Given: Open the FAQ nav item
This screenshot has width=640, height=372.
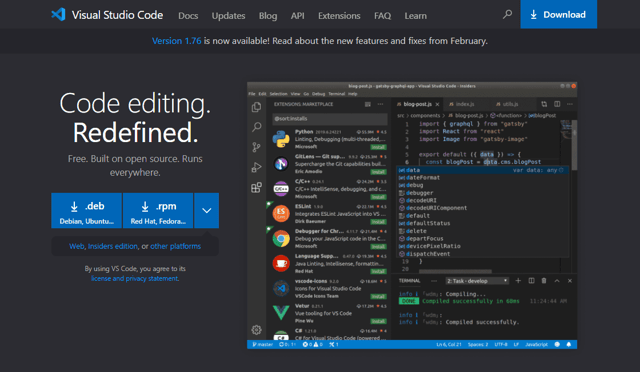Looking at the screenshot, I should tap(382, 16).
